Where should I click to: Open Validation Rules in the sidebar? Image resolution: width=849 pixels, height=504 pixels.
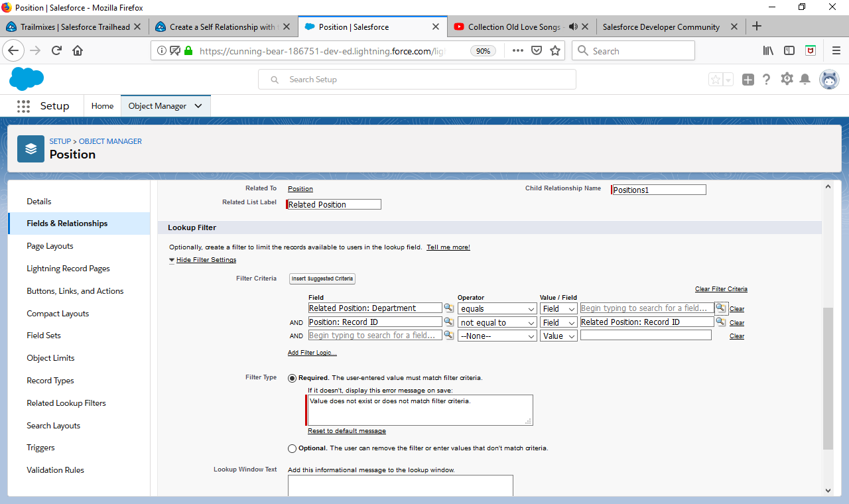(x=55, y=470)
